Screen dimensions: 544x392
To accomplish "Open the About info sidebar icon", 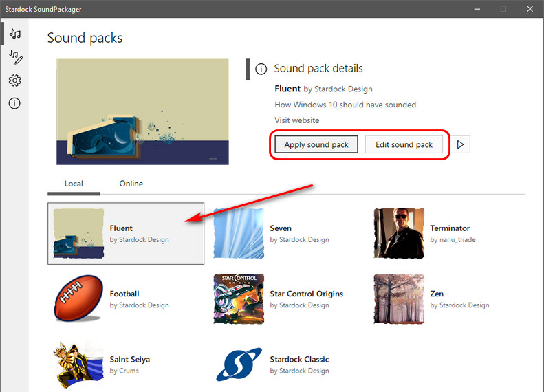I will pos(14,103).
